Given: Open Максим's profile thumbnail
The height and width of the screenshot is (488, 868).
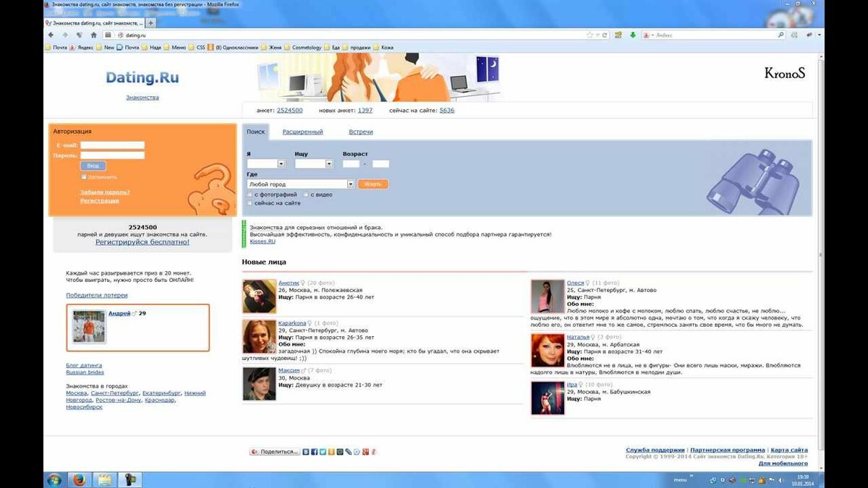Looking at the screenshot, I should [x=259, y=383].
